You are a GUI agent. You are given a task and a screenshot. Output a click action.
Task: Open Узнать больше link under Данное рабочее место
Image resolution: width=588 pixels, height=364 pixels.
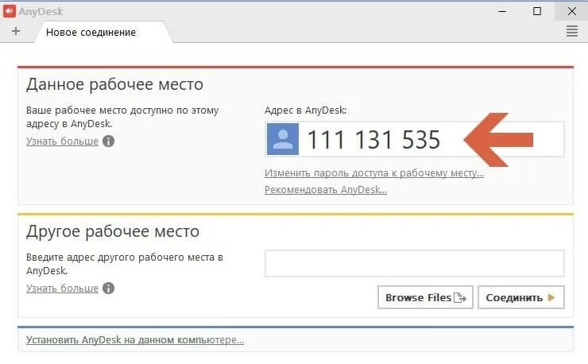point(62,141)
